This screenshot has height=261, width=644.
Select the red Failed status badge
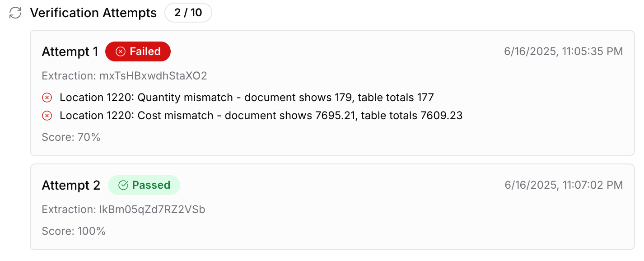pyautogui.click(x=138, y=51)
